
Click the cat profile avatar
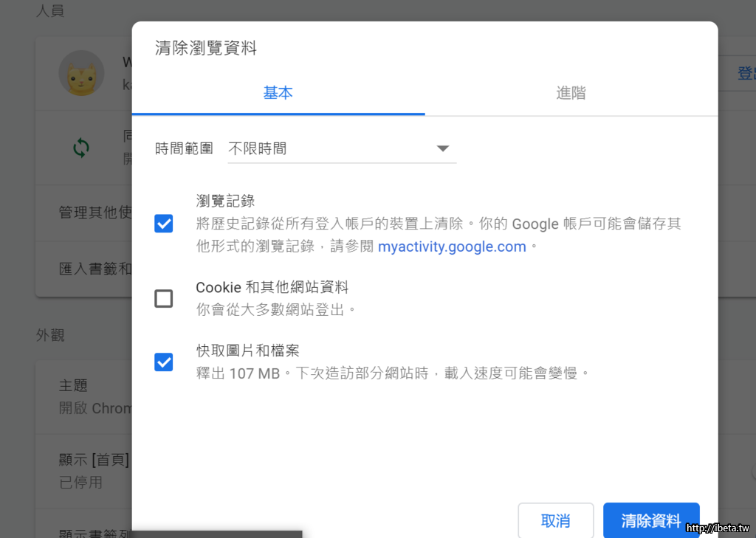(81, 74)
